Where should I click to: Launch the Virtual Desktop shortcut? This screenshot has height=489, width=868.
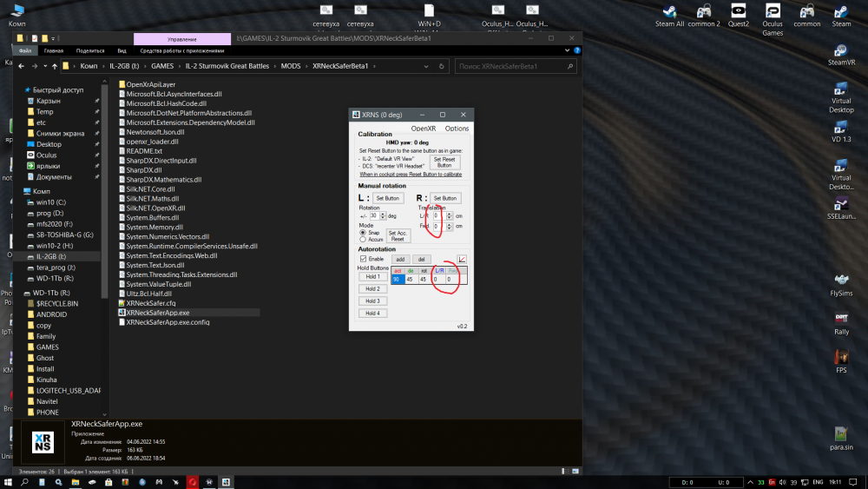pos(841,97)
